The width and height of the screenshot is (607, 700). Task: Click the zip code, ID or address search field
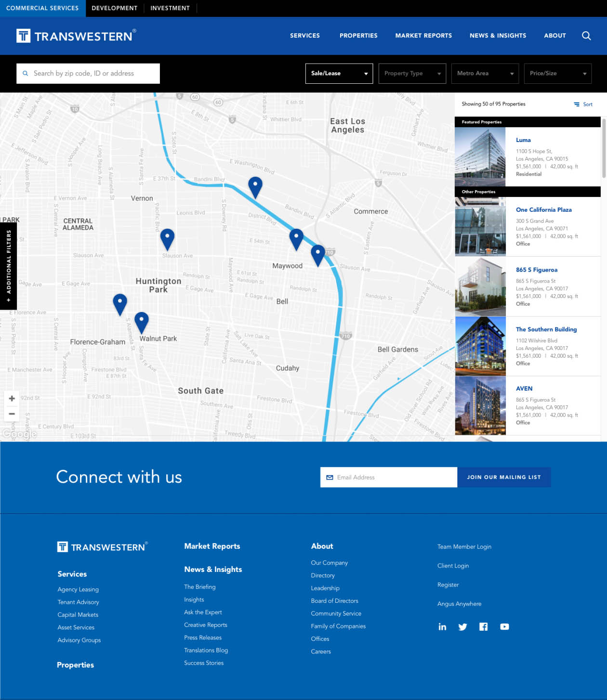88,74
